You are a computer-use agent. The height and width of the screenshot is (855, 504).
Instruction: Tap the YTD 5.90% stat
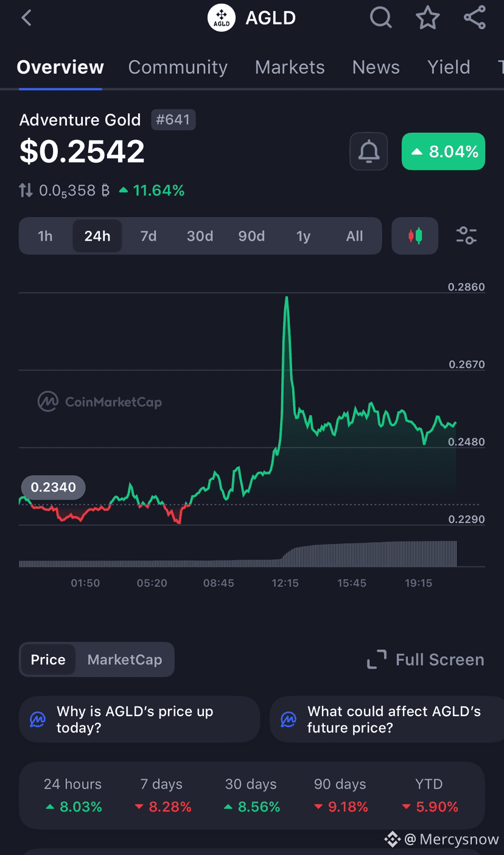[429, 795]
